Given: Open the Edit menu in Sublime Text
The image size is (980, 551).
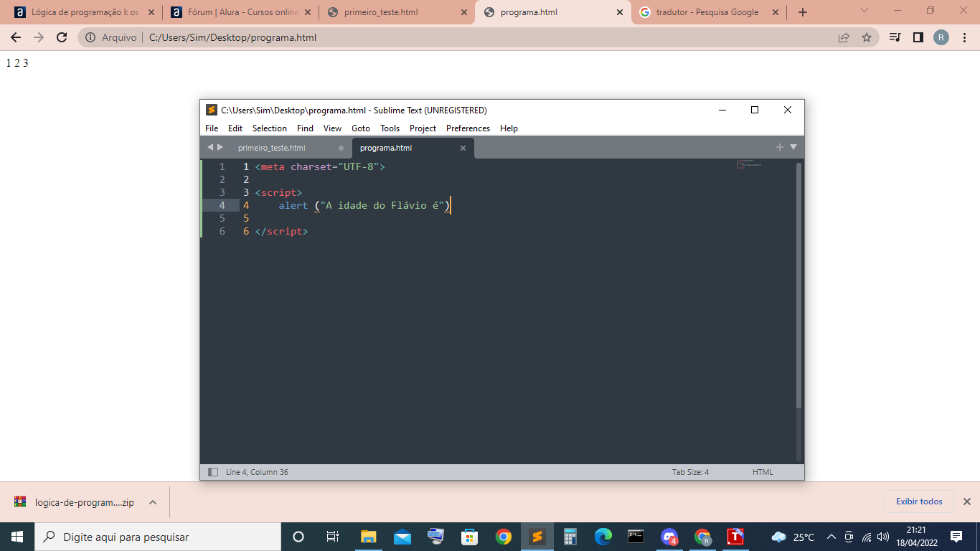Looking at the screenshot, I should click(235, 128).
